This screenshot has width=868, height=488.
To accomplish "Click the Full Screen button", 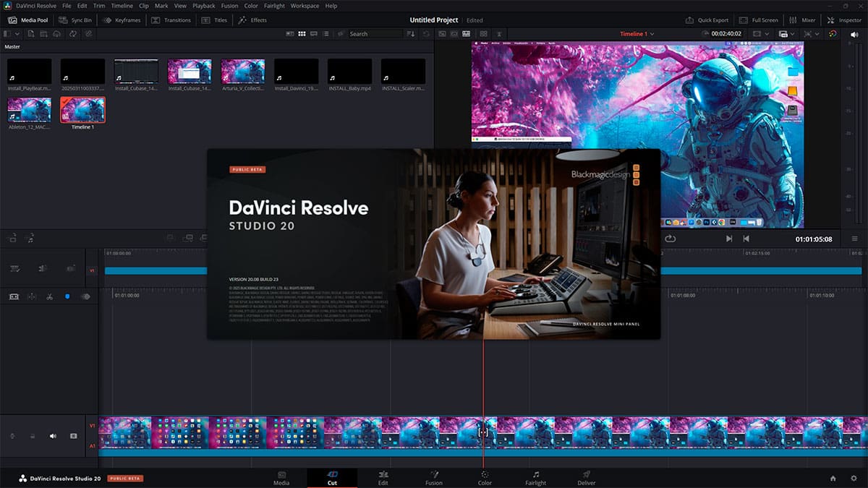I will [x=759, y=20].
